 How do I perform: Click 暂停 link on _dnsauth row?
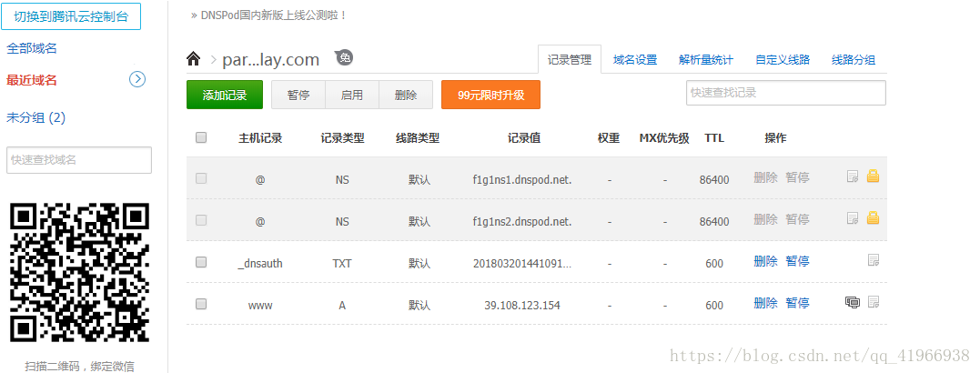click(797, 261)
